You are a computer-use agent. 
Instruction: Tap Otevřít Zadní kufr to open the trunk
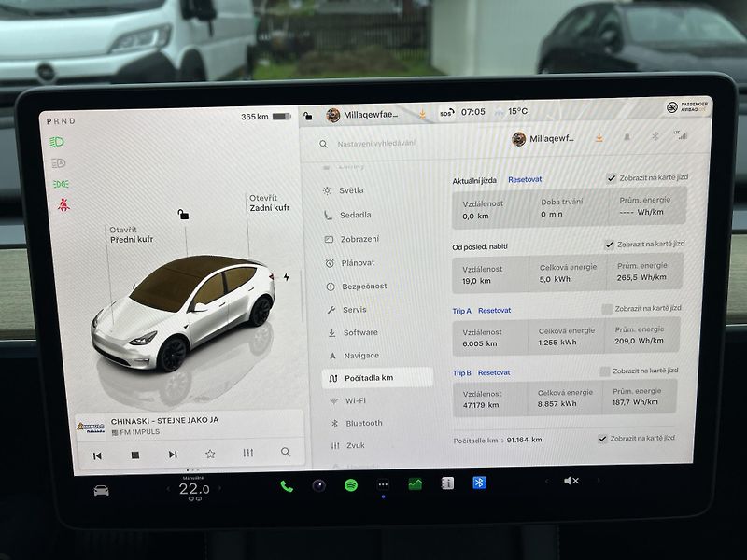pyautogui.click(x=270, y=203)
